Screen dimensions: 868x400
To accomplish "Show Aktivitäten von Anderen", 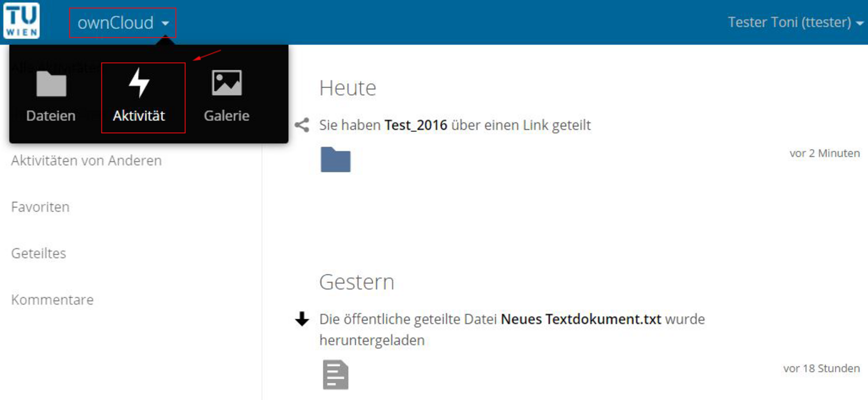I will click(86, 160).
